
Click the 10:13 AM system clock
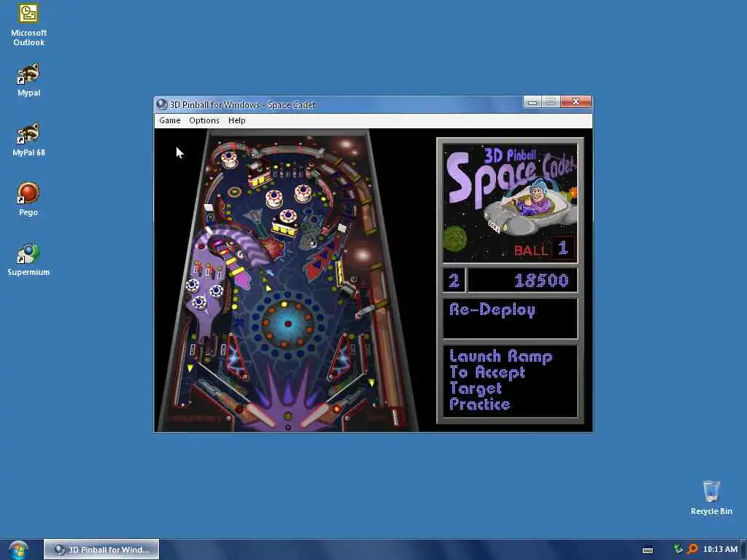click(x=720, y=550)
